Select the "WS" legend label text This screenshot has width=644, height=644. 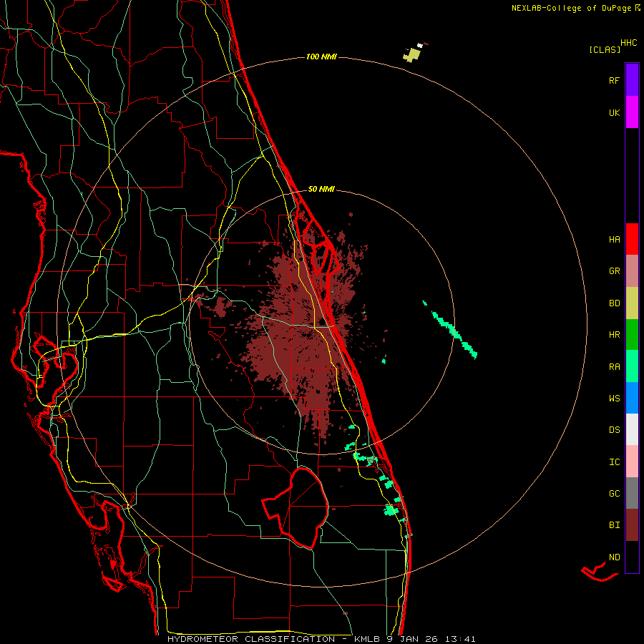[x=614, y=398]
